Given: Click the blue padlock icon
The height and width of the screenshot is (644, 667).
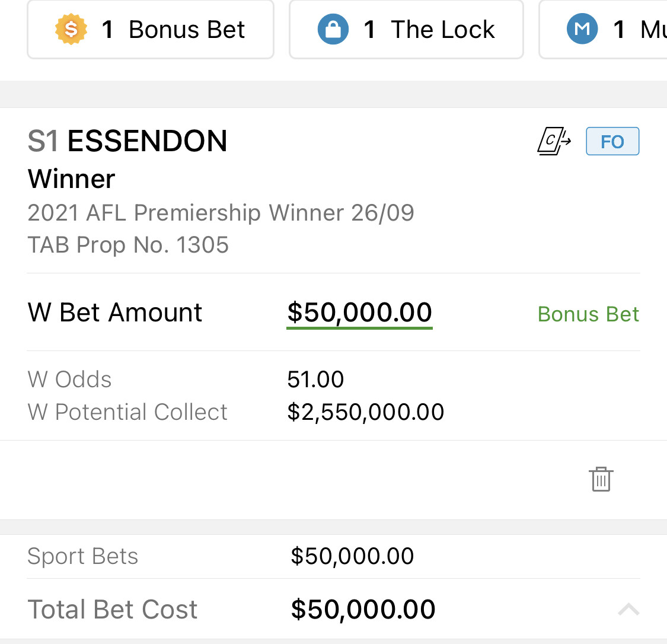Looking at the screenshot, I should [x=333, y=29].
